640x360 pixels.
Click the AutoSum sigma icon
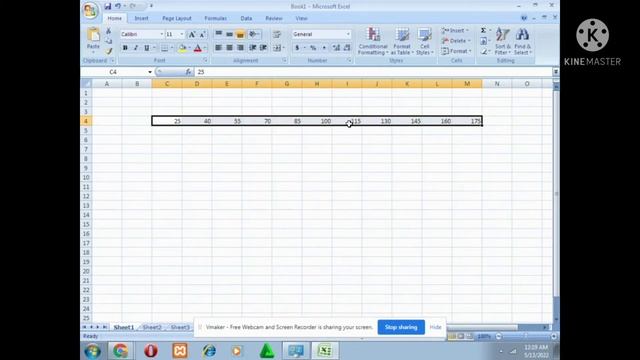(x=483, y=31)
